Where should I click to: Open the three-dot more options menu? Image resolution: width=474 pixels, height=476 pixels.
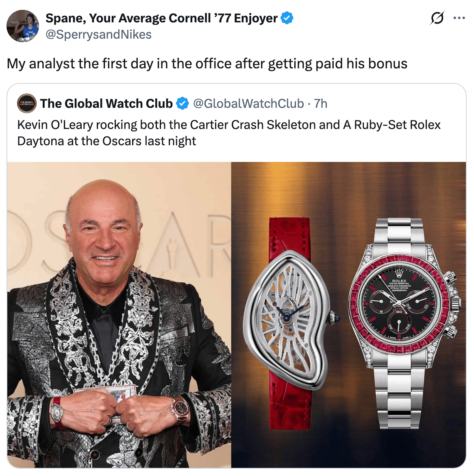459,18
